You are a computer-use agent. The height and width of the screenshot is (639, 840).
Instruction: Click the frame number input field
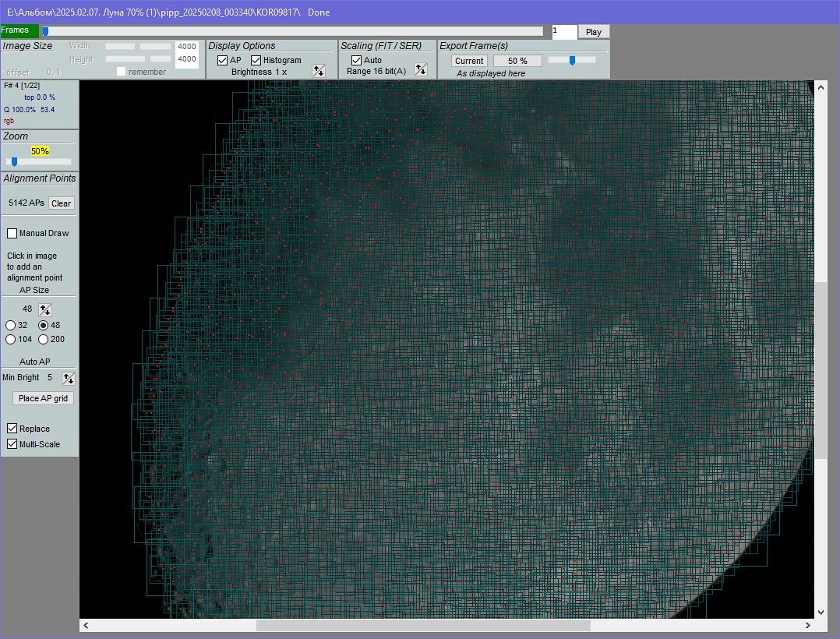[x=564, y=31]
